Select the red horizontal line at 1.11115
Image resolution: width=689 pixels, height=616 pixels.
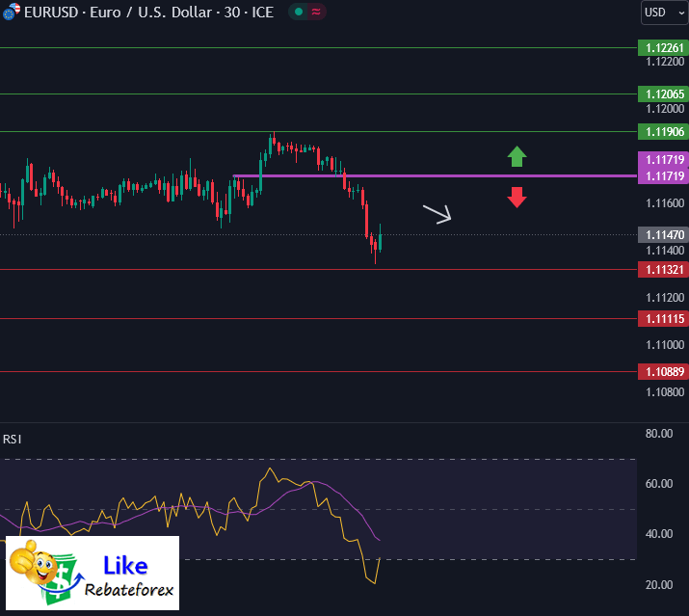click(319, 319)
